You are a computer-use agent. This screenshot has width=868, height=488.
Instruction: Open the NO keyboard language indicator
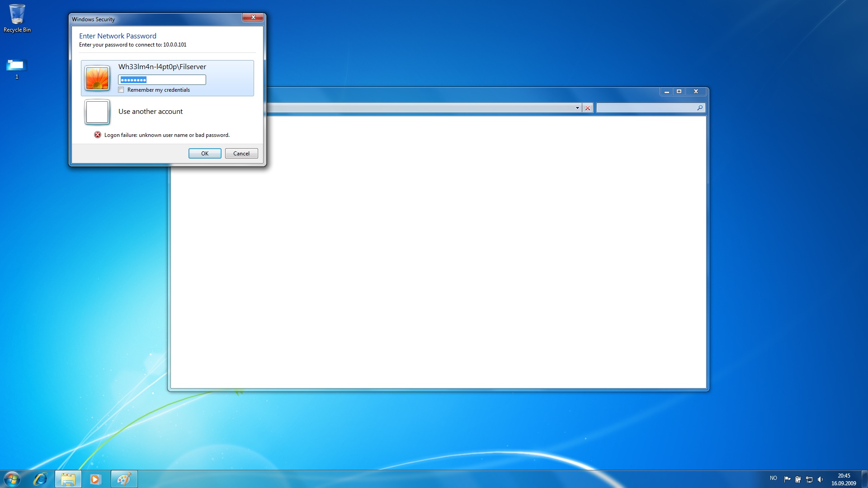(x=774, y=478)
